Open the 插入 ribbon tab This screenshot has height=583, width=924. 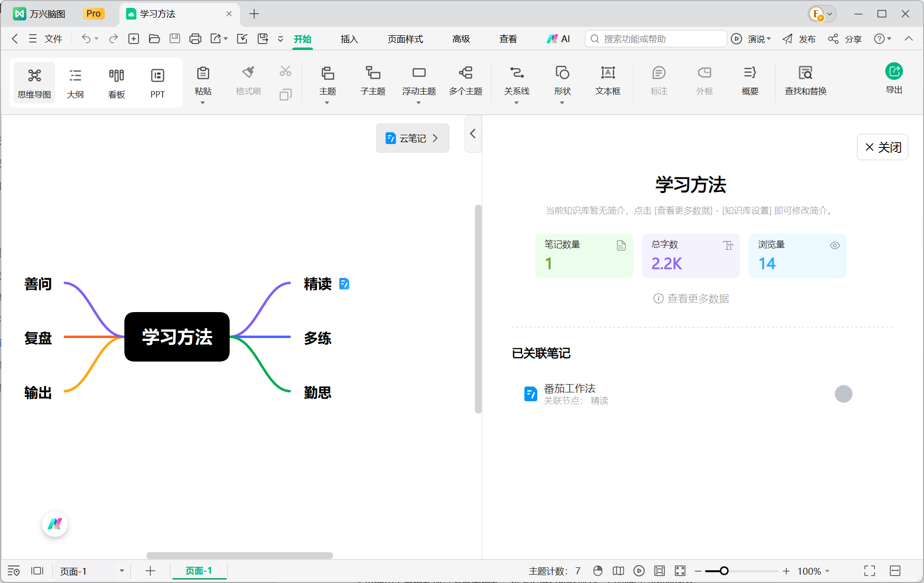click(x=349, y=39)
